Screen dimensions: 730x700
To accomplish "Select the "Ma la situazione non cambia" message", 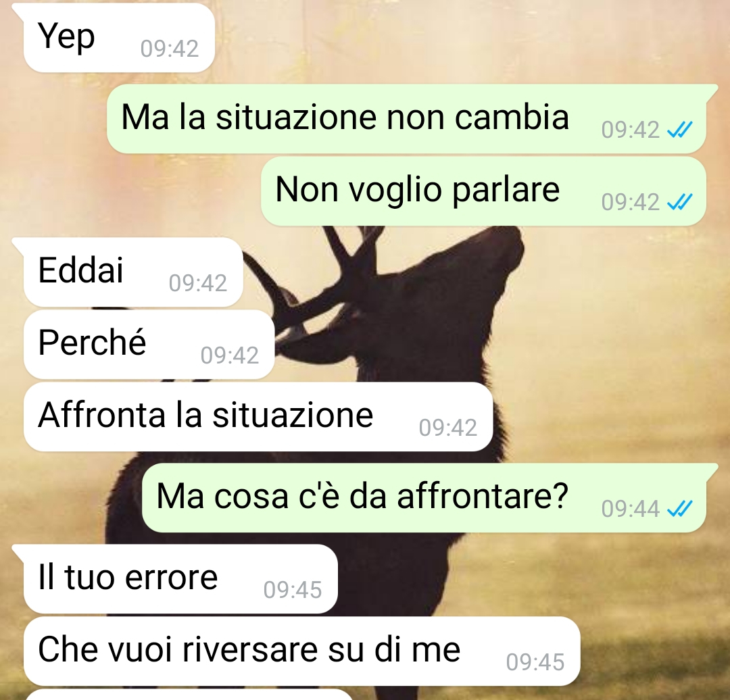I will click(406, 119).
